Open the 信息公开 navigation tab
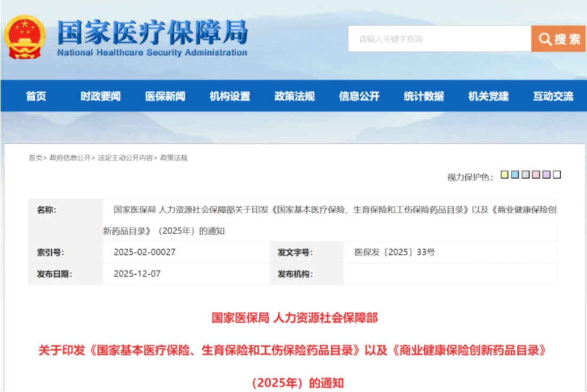 [x=359, y=97]
